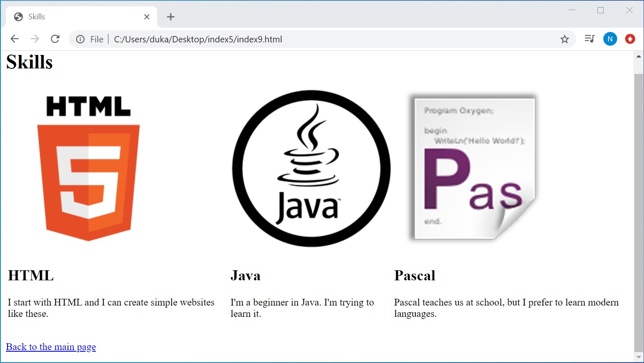This screenshot has height=363, width=644.
Task: Click the Java logo image
Action: point(311,168)
